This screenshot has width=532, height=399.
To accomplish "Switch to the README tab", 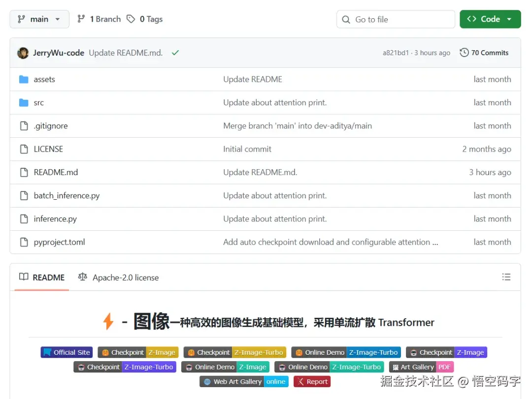I will (x=42, y=277).
